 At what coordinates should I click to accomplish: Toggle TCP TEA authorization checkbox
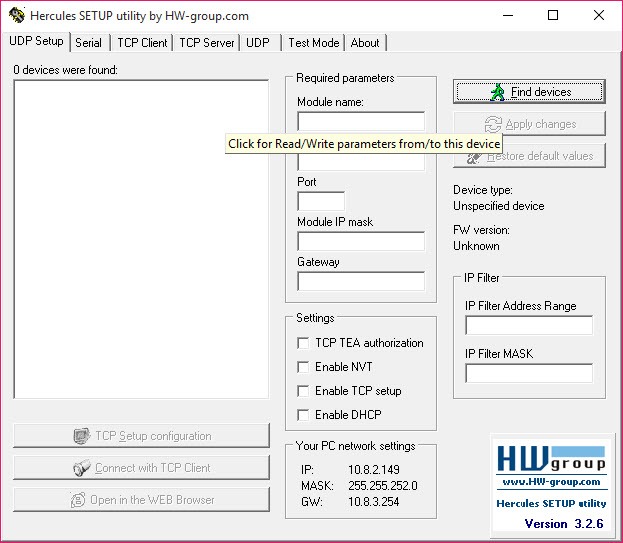(303, 343)
